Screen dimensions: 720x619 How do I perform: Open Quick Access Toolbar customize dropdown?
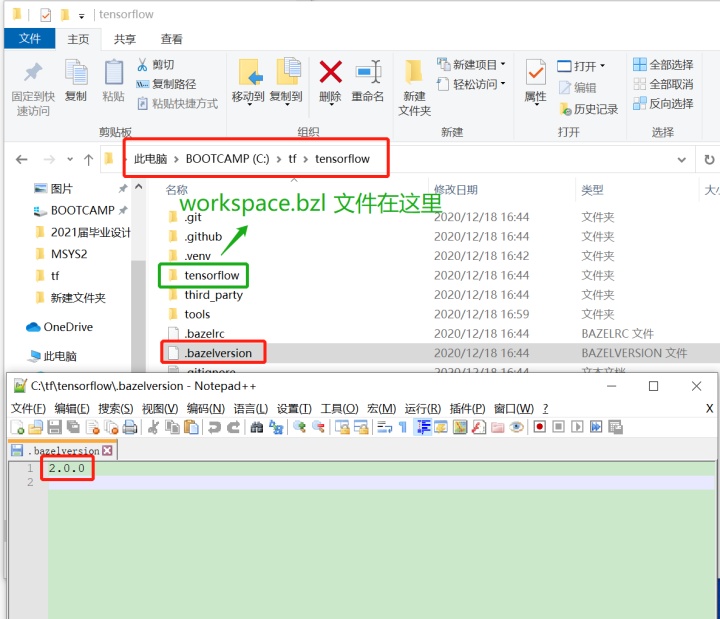81,17
